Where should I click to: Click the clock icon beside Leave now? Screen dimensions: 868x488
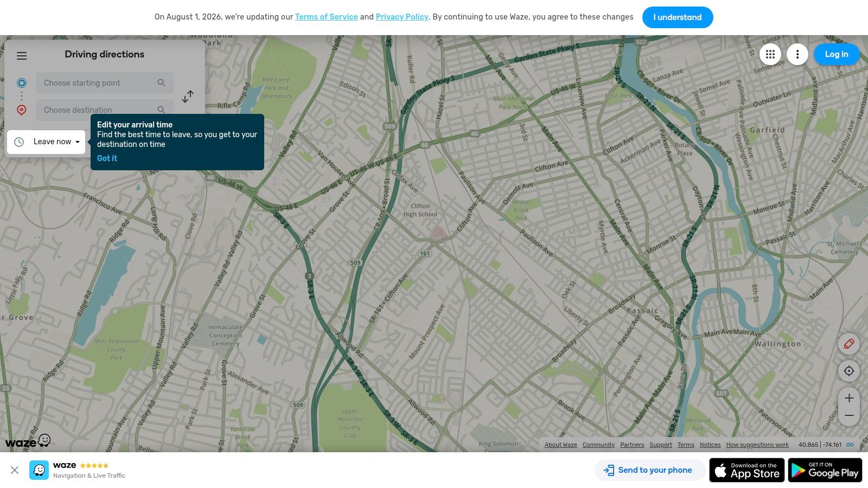click(x=19, y=142)
